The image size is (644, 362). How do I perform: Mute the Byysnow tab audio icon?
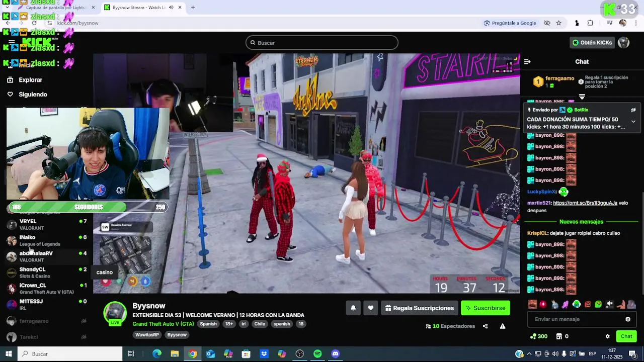[x=171, y=8]
